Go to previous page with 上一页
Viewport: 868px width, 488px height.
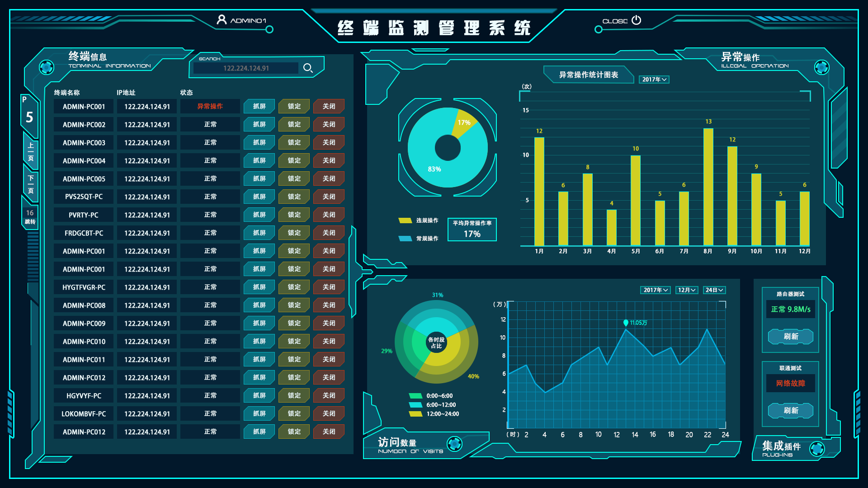[30, 151]
